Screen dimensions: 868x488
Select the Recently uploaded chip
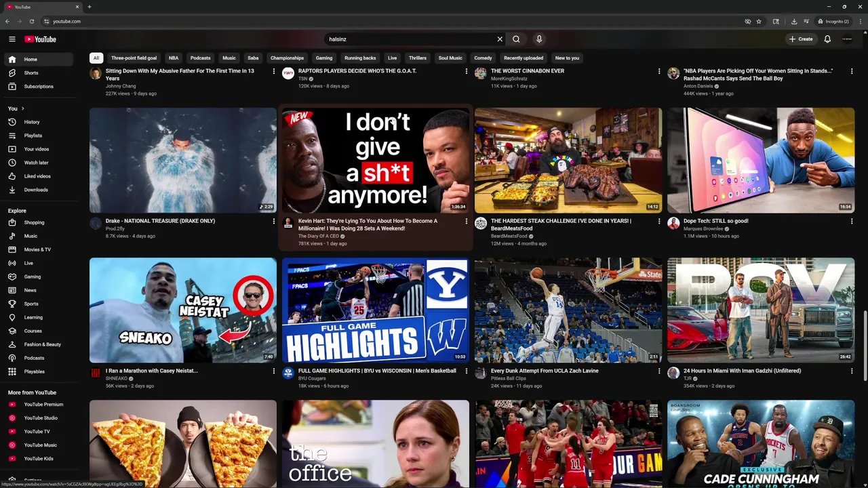[x=524, y=58]
